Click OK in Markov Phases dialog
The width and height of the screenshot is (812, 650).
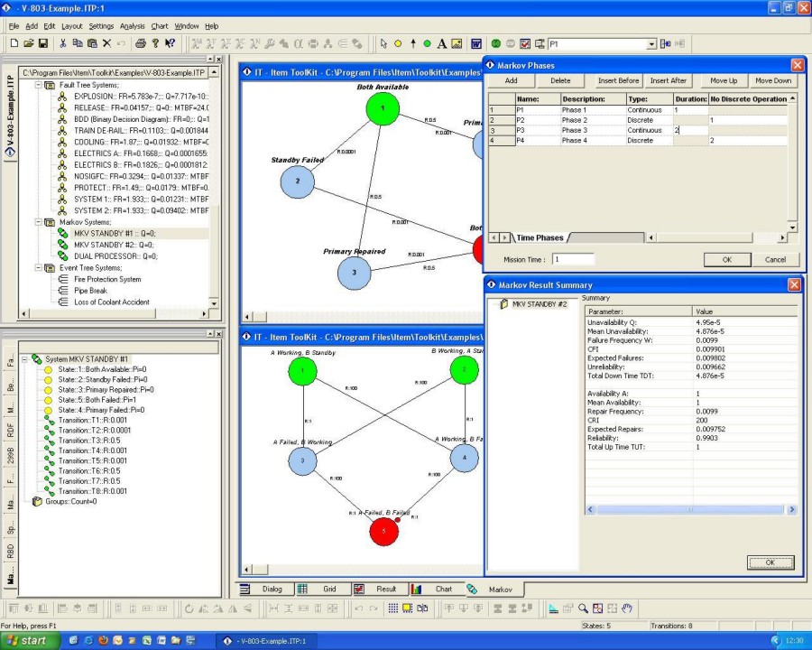727,260
